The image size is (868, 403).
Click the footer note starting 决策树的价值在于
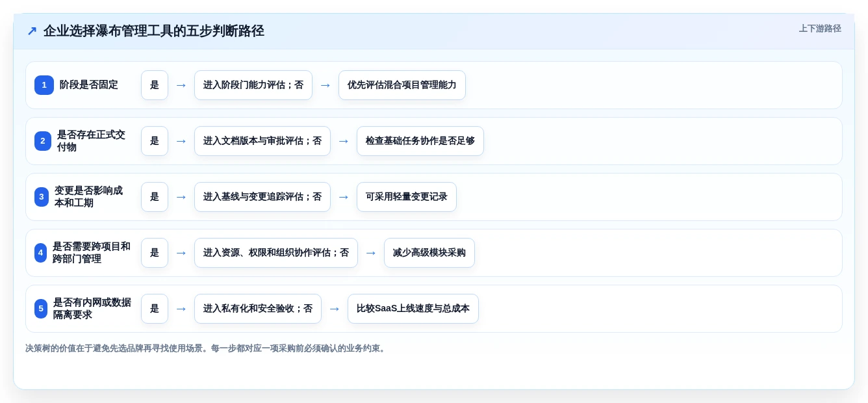pos(207,348)
